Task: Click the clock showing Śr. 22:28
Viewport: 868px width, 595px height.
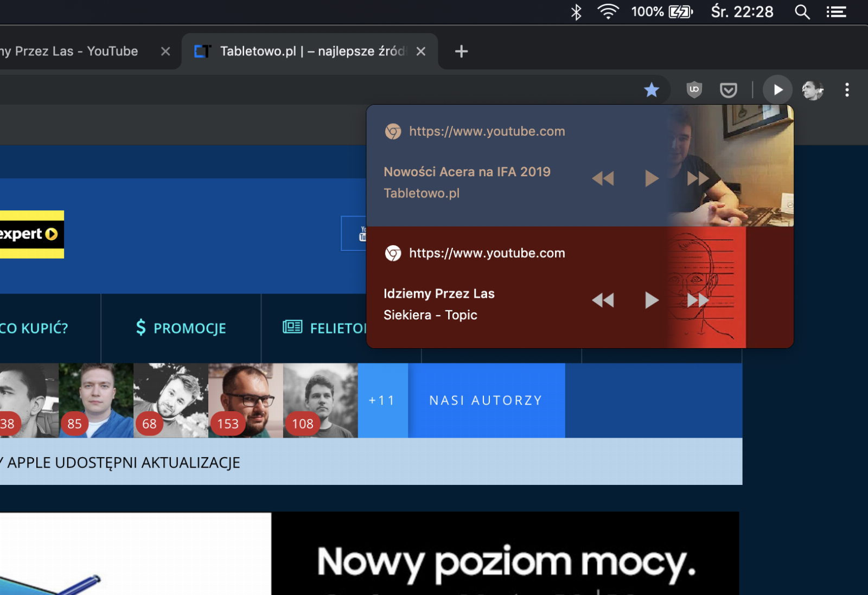Action: point(742,12)
